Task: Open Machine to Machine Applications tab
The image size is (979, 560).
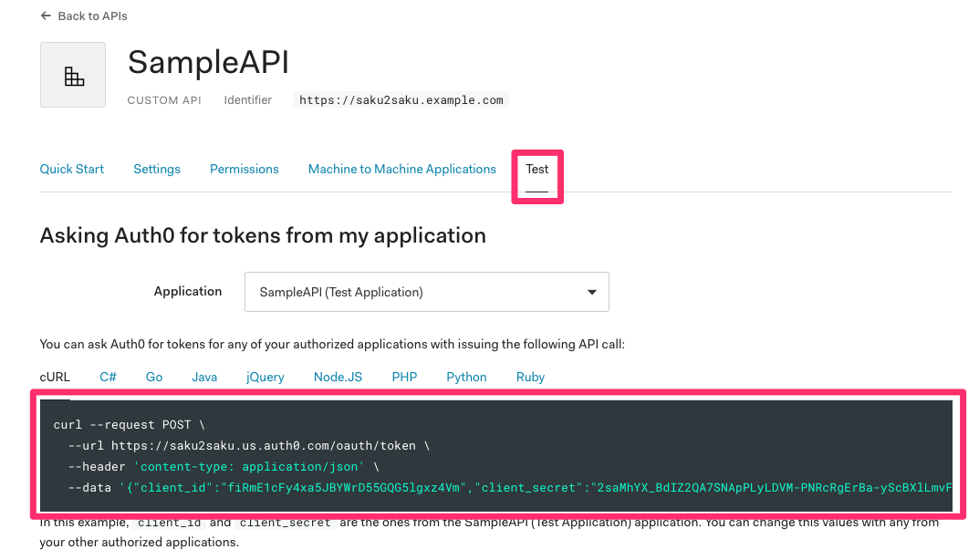Action: (x=402, y=170)
